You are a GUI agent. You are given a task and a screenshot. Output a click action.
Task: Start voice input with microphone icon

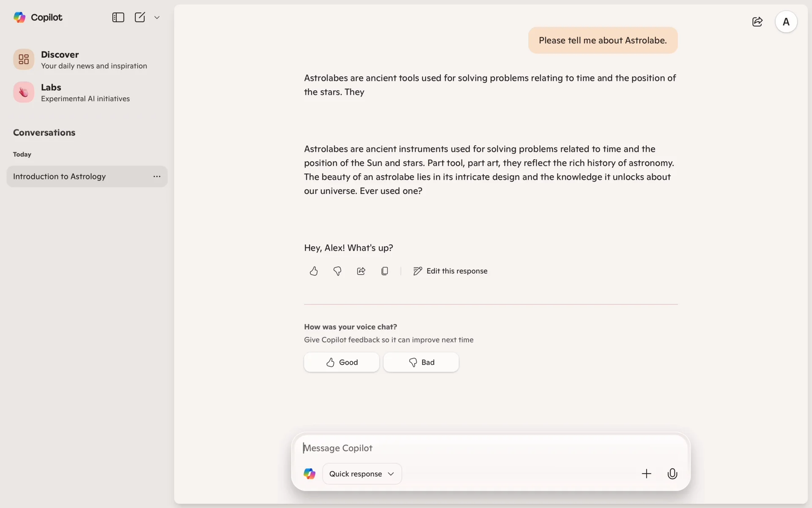point(672,474)
